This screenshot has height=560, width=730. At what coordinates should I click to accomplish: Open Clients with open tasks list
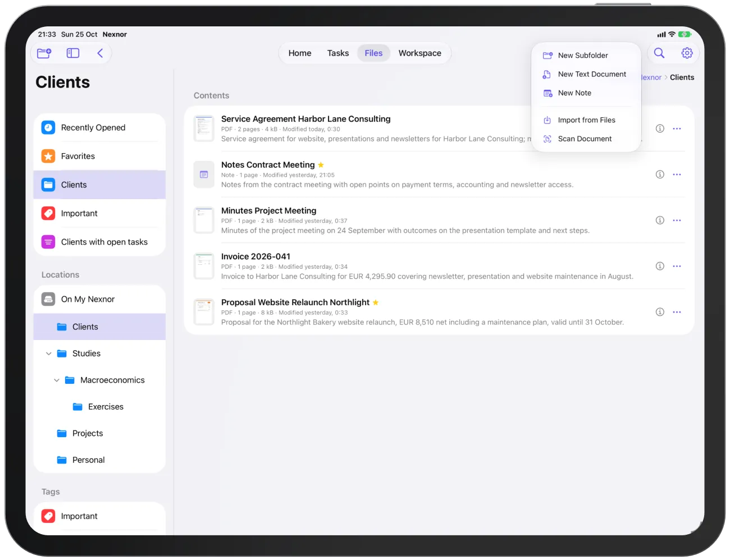[99, 242]
